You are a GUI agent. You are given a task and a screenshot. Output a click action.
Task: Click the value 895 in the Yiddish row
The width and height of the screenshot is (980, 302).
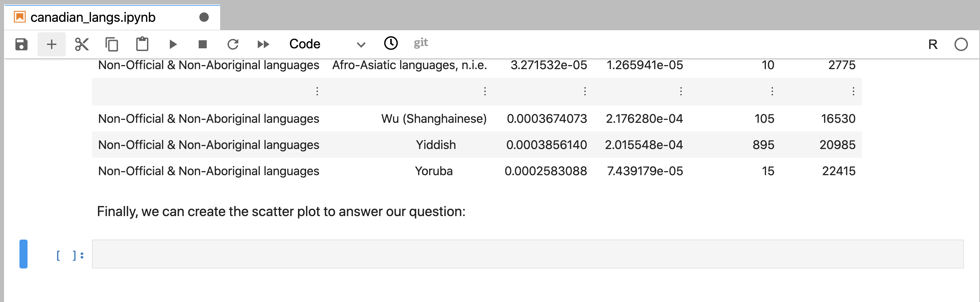(x=763, y=145)
